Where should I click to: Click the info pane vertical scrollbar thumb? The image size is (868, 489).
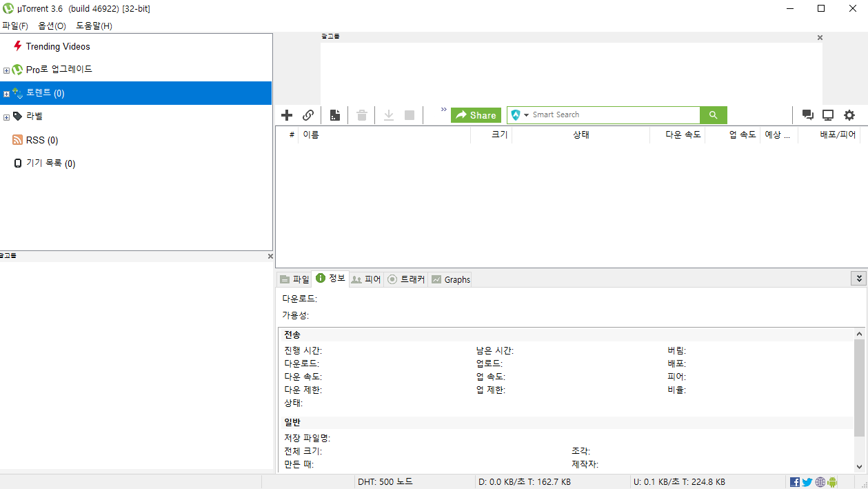859,388
